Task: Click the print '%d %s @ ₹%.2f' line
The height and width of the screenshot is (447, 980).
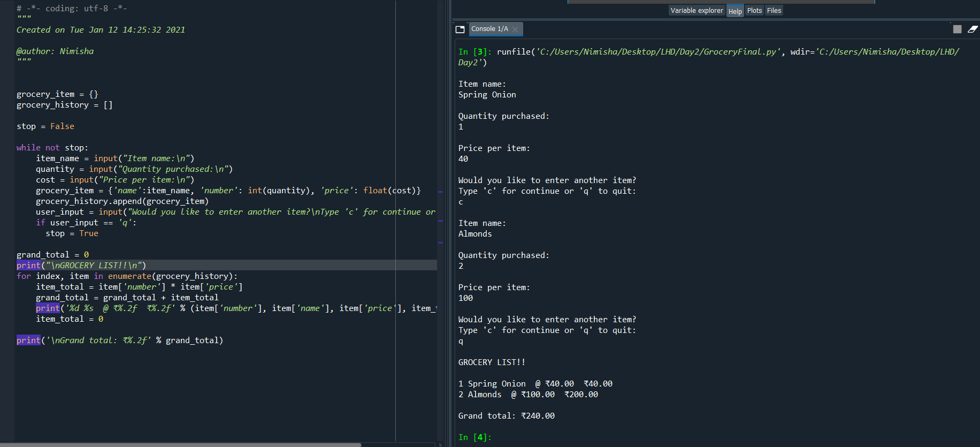Action: point(236,308)
